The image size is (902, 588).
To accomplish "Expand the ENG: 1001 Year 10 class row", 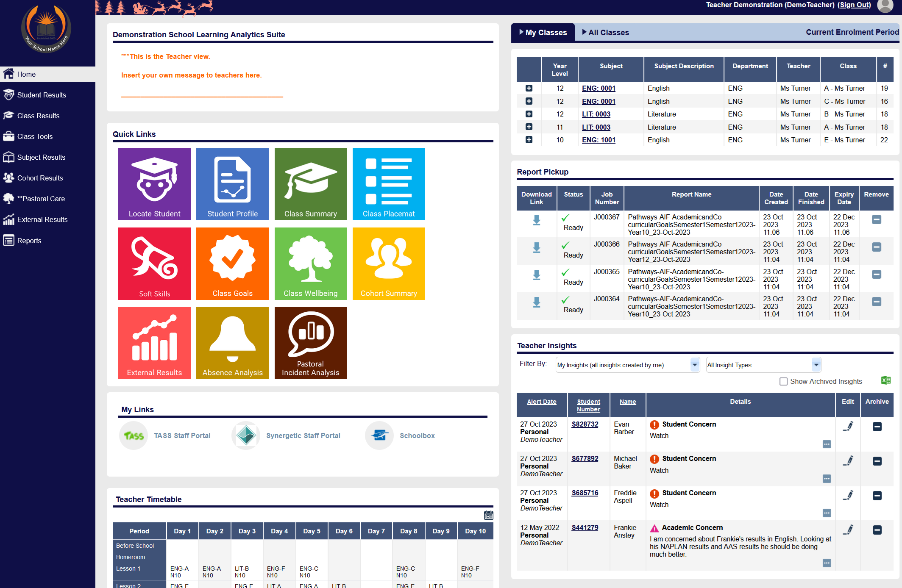I will tap(529, 140).
